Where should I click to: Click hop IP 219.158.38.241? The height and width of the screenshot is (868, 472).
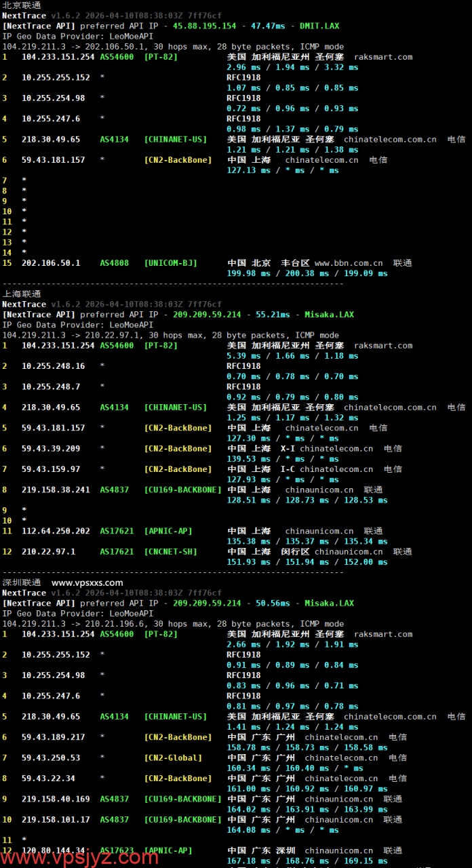coord(56,490)
